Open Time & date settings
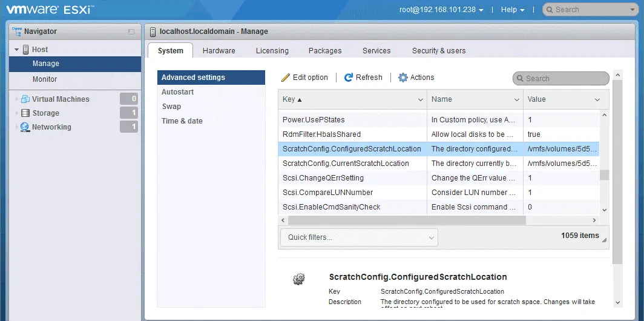644x321 pixels. pyautogui.click(x=182, y=121)
